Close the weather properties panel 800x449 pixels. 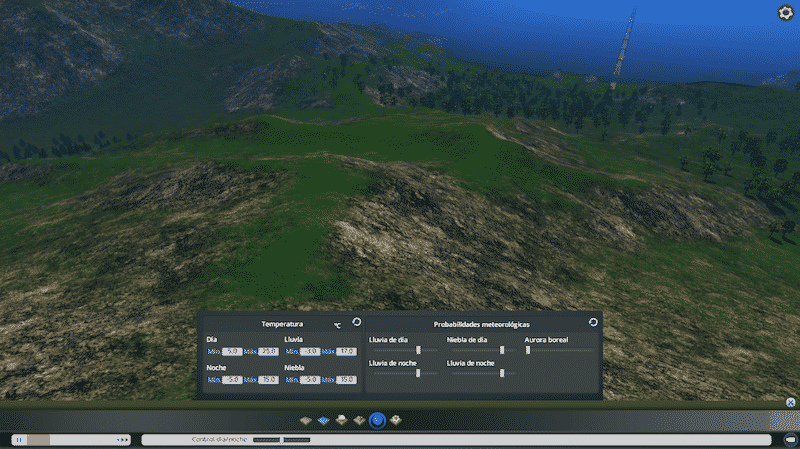(790, 402)
